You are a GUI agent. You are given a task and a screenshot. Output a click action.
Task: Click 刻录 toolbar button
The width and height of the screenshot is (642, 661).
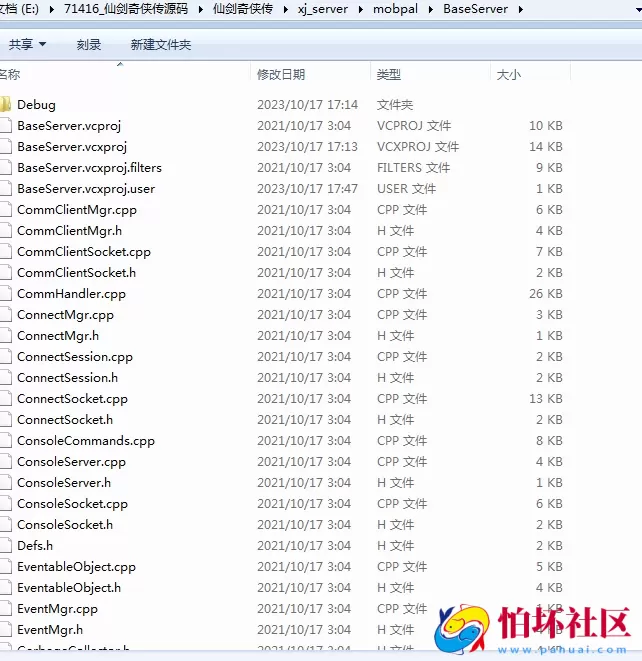coord(89,44)
